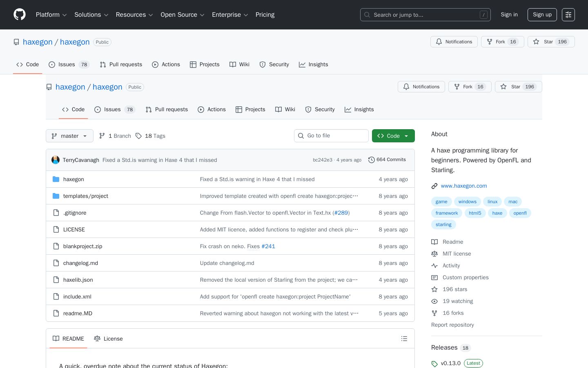Click the clock history icon beside 664 Commits

pyautogui.click(x=372, y=160)
